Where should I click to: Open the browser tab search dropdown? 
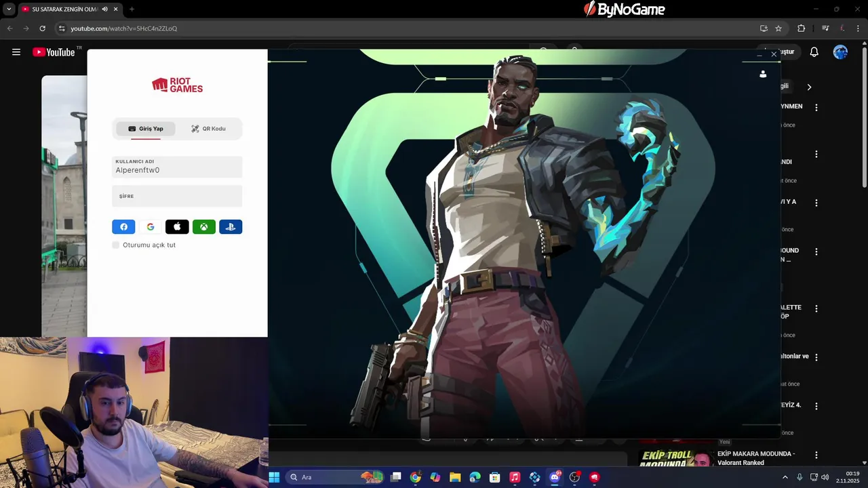[x=9, y=9]
